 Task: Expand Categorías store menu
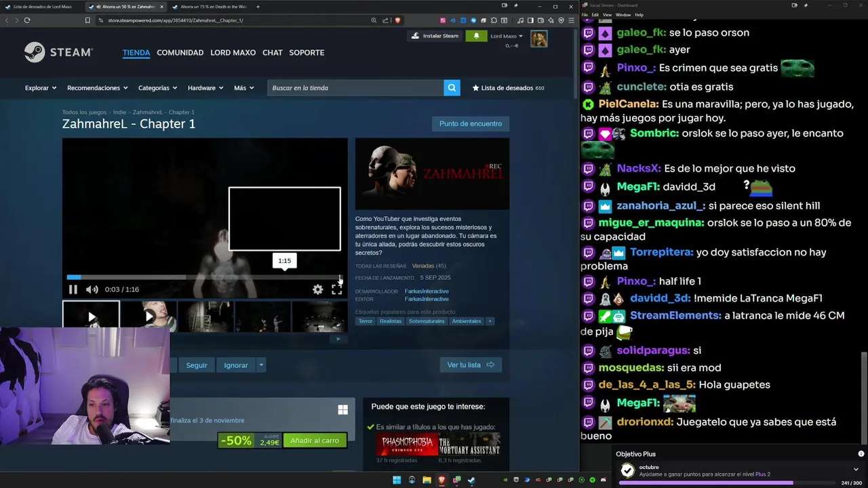point(157,87)
